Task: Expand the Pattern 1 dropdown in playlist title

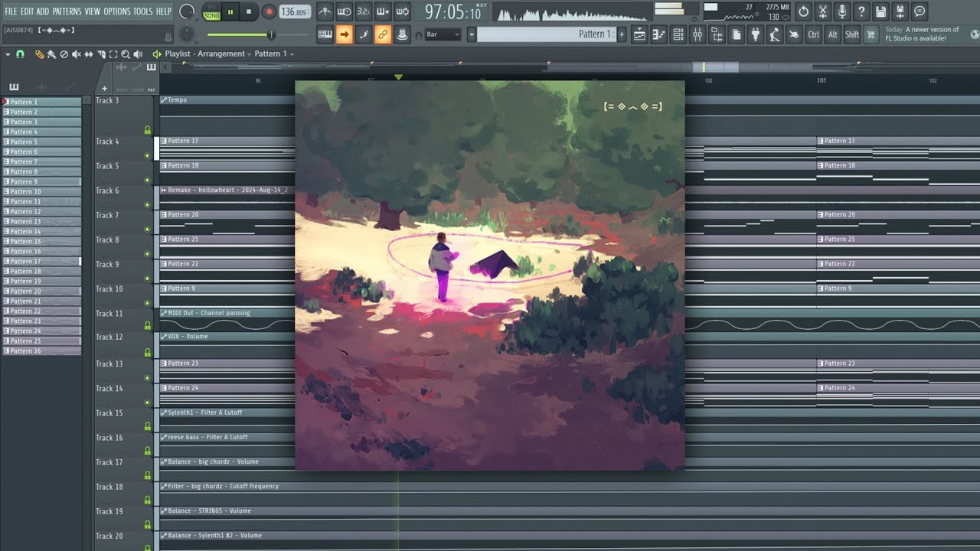Action: 291,54
